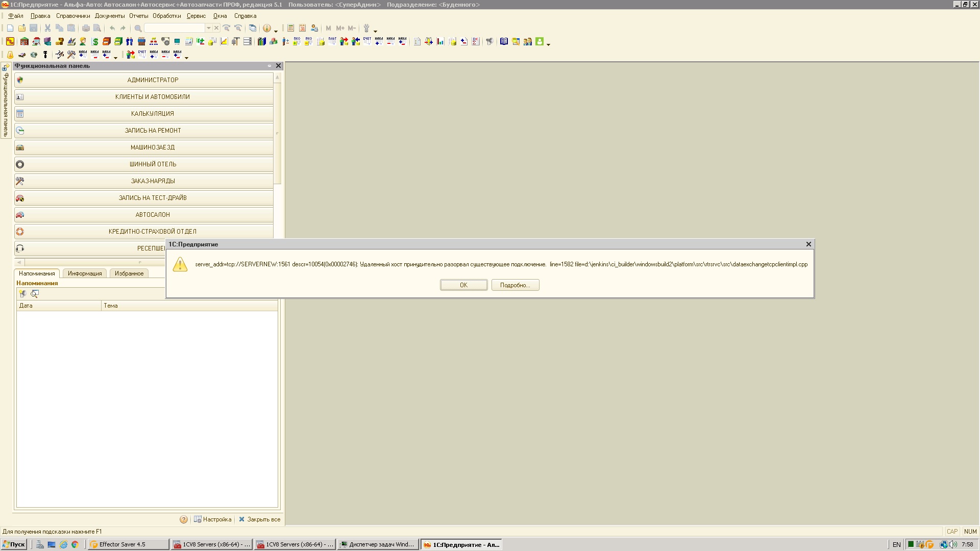
Task: Click Подробно... button in error dialog
Action: pyautogui.click(x=515, y=285)
